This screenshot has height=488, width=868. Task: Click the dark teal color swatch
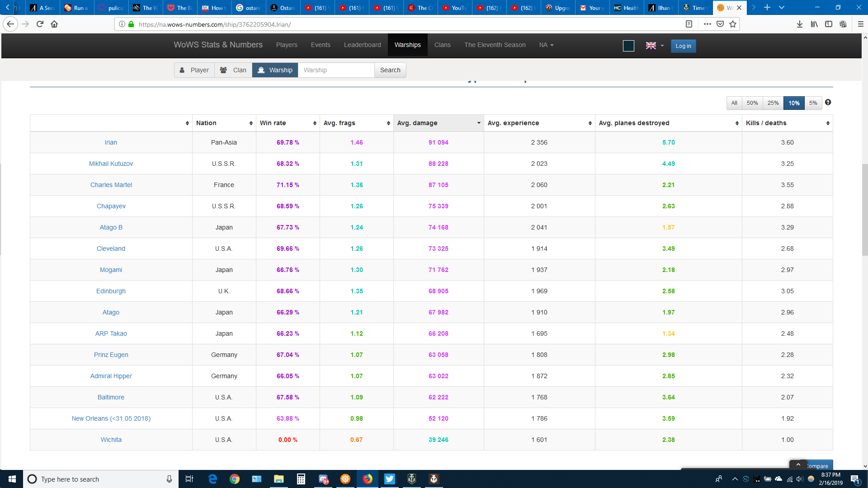click(628, 46)
